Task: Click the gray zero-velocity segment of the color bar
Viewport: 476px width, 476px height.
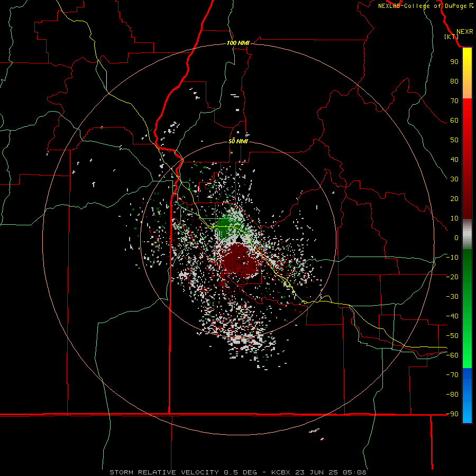Action: [x=467, y=234]
